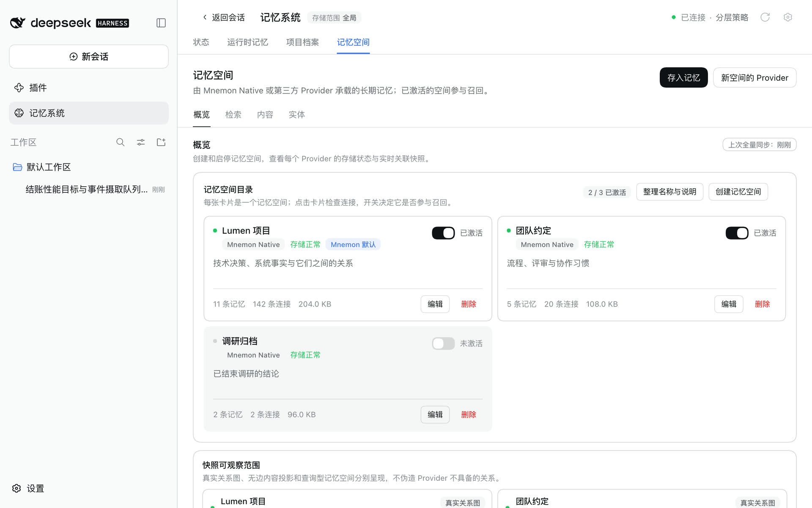Activate the 调研归档 memory space
The width and height of the screenshot is (812, 508).
click(x=443, y=343)
